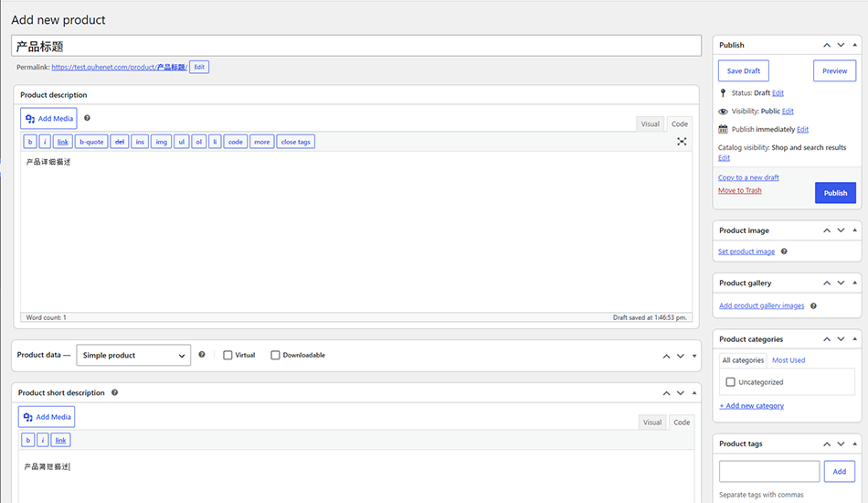Click Add Media in short description
Image resolution: width=868 pixels, height=503 pixels.
[47, 417]
